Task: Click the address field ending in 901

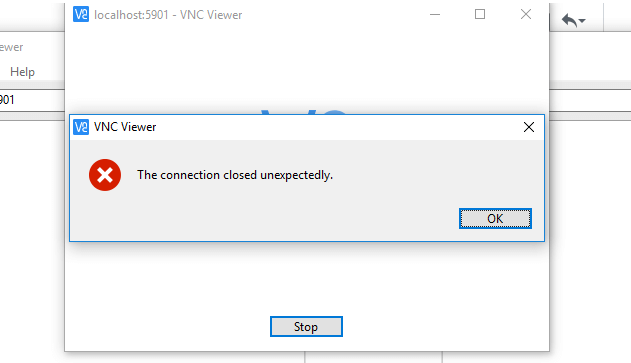Action: click(31, 100)
